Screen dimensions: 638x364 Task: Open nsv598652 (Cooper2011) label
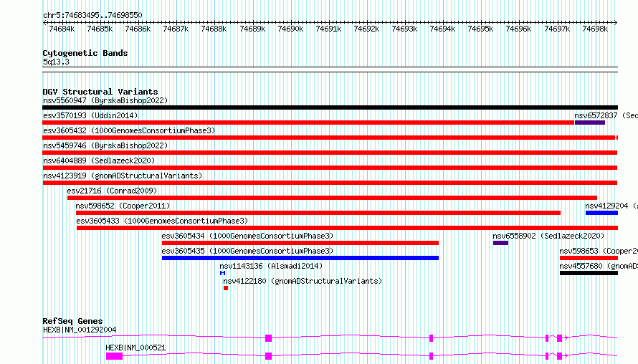pyautogui.click(x=123, y=206)
